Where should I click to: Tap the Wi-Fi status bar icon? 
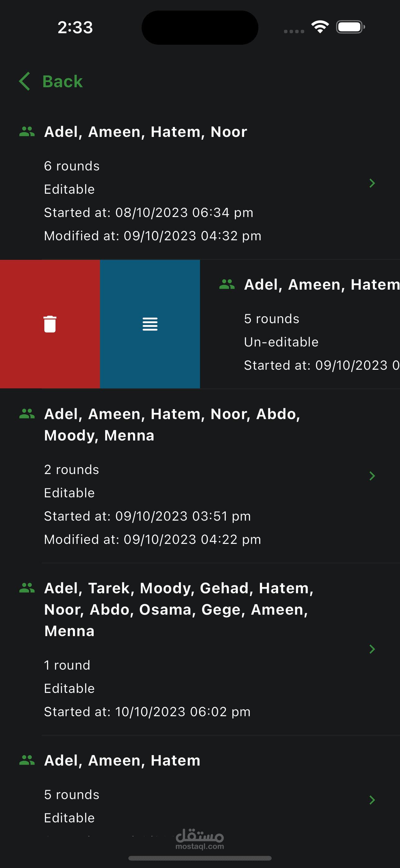click(320, 27)
